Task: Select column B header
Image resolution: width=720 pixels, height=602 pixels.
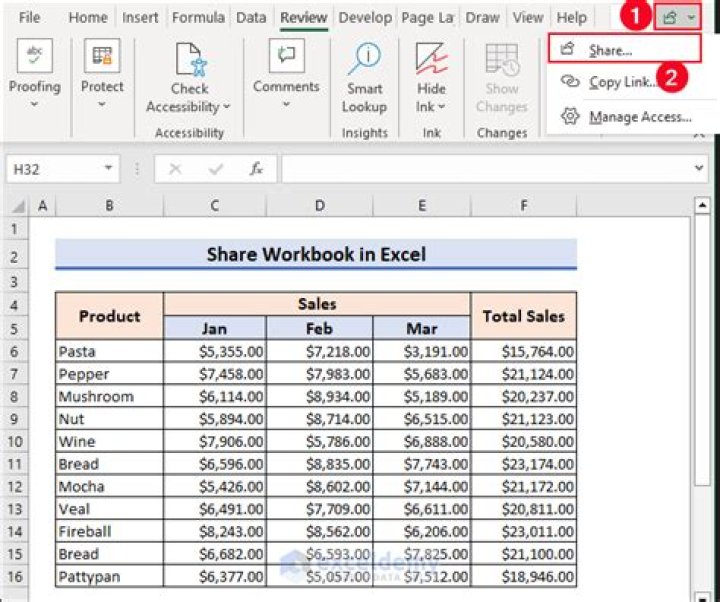Action: coord(109,206)
